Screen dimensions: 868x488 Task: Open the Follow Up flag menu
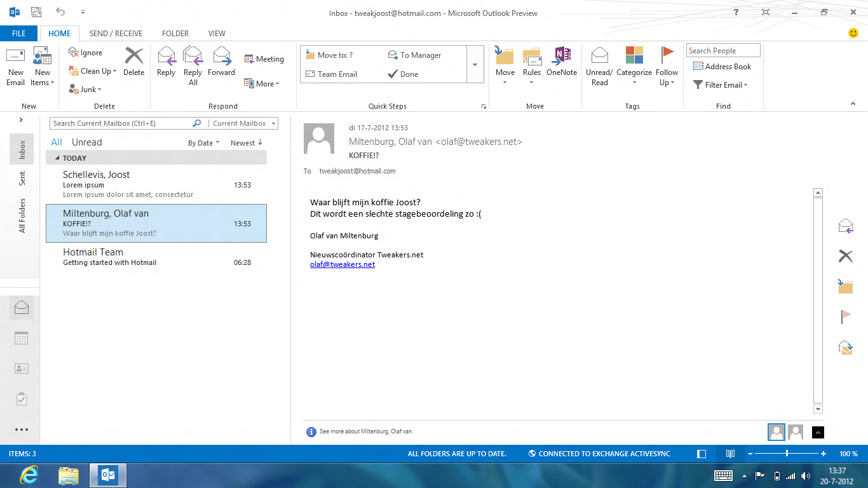(667, 67)
